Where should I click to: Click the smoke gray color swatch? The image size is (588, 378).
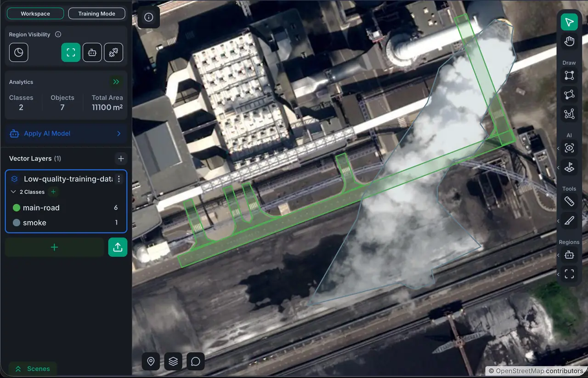17,223
